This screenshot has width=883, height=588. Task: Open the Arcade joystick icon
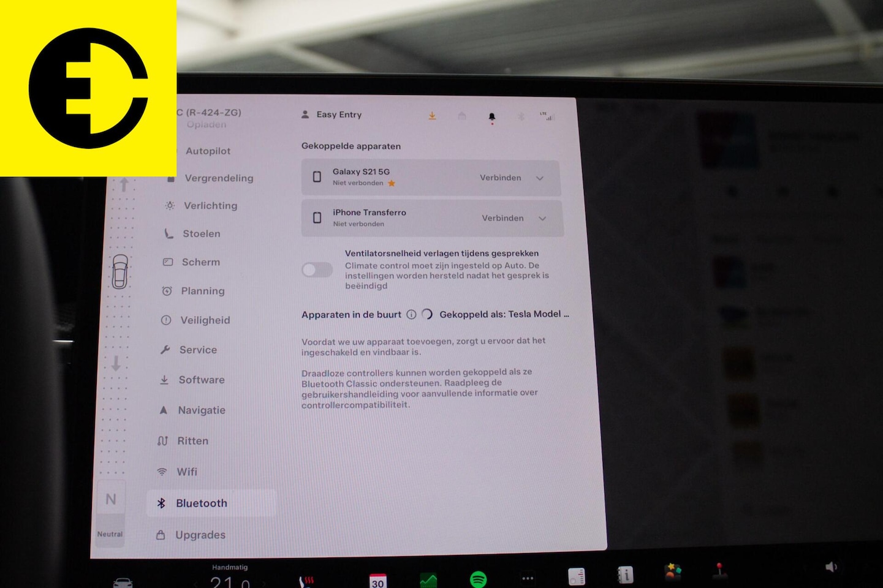tap(719, 571)
